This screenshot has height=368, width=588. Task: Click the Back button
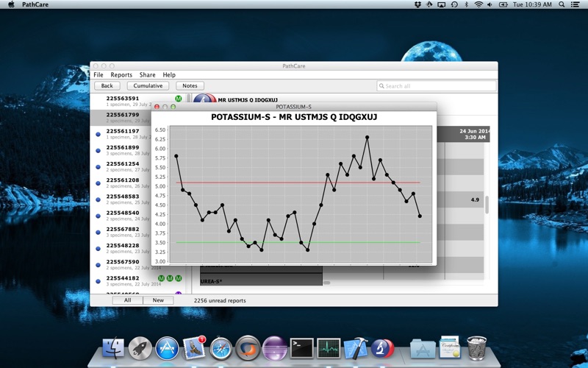107,85
